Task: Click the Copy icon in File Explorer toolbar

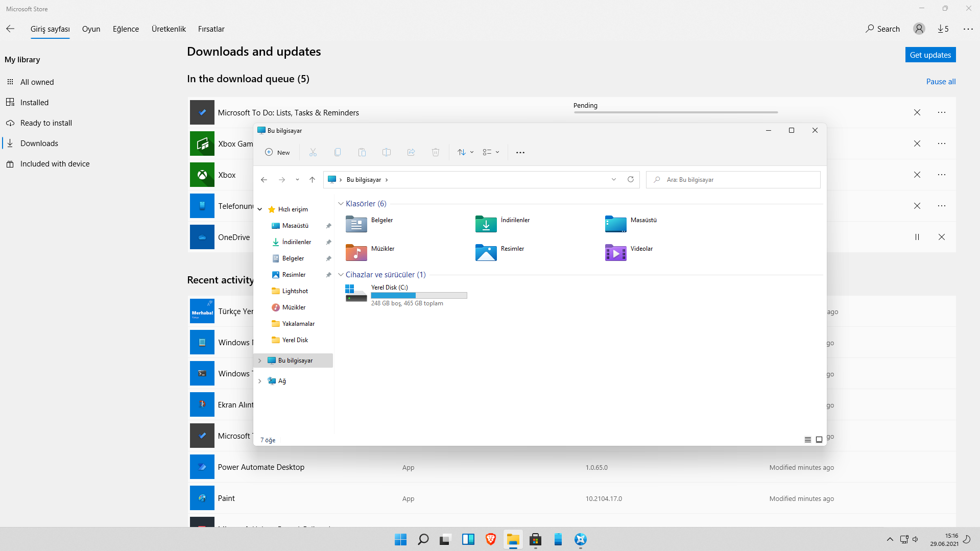Action: click(338, 152)
